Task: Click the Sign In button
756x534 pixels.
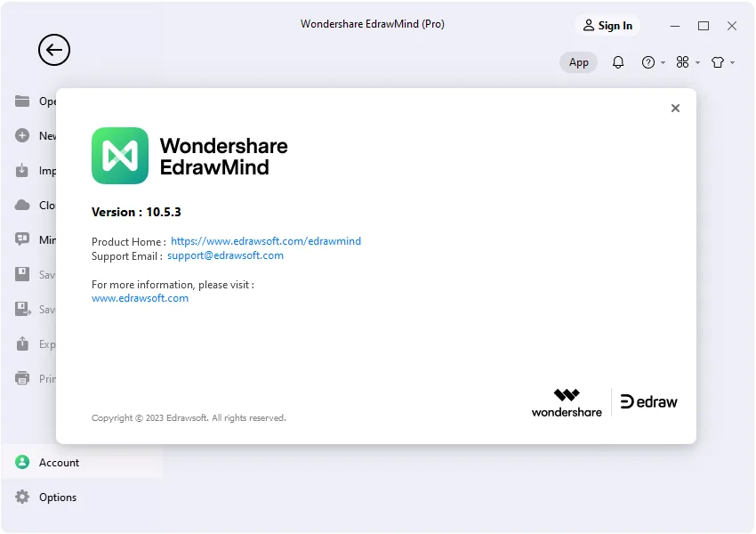Action: 607,26
